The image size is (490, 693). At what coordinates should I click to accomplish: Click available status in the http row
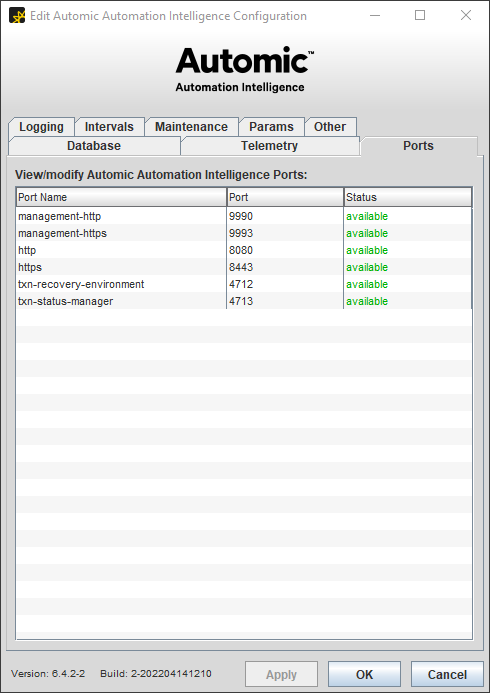367,250
